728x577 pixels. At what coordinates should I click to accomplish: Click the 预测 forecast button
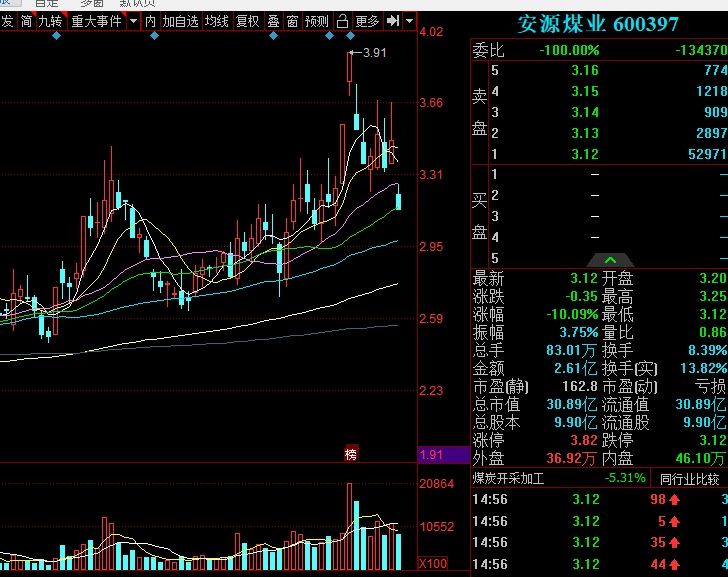(317, 21)
